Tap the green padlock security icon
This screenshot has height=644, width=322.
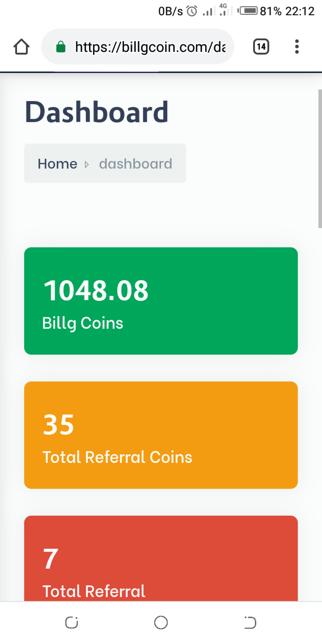tap(61, 47)
